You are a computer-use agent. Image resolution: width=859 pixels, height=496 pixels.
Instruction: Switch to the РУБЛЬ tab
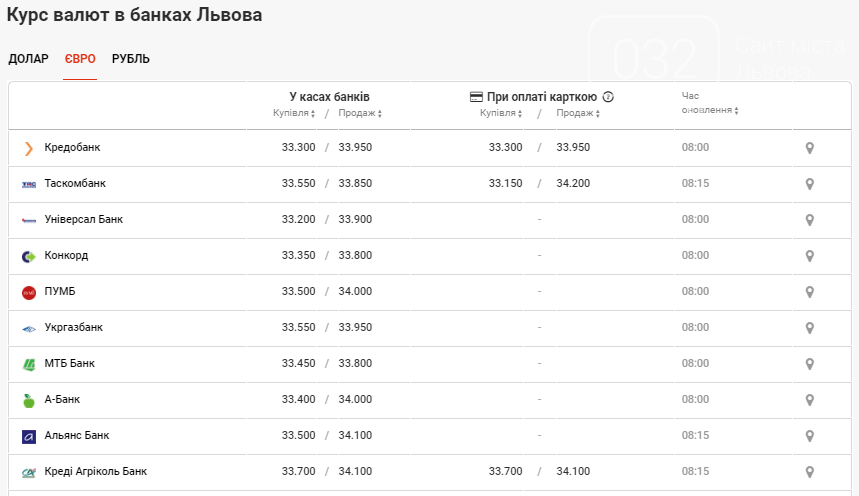(131, 59)
